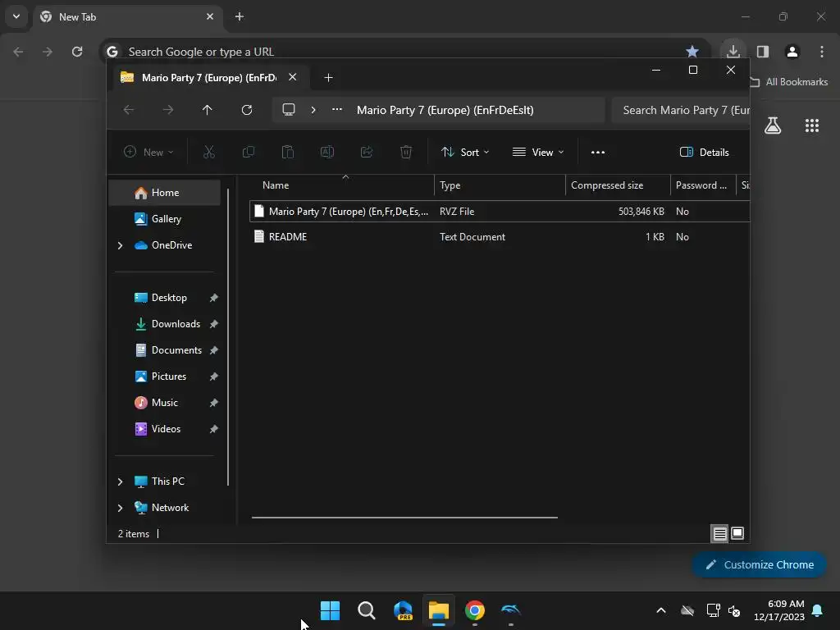Image resolution: width=840 pixels, height=630 pixels.
Task: Select the Mario Party 7 RVZ file row
Action: (500, 212)
